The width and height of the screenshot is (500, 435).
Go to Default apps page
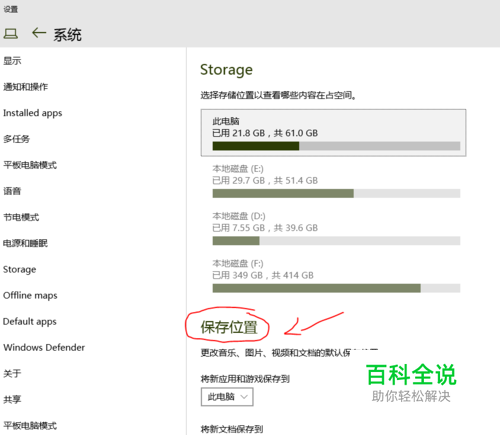point(30,321)
